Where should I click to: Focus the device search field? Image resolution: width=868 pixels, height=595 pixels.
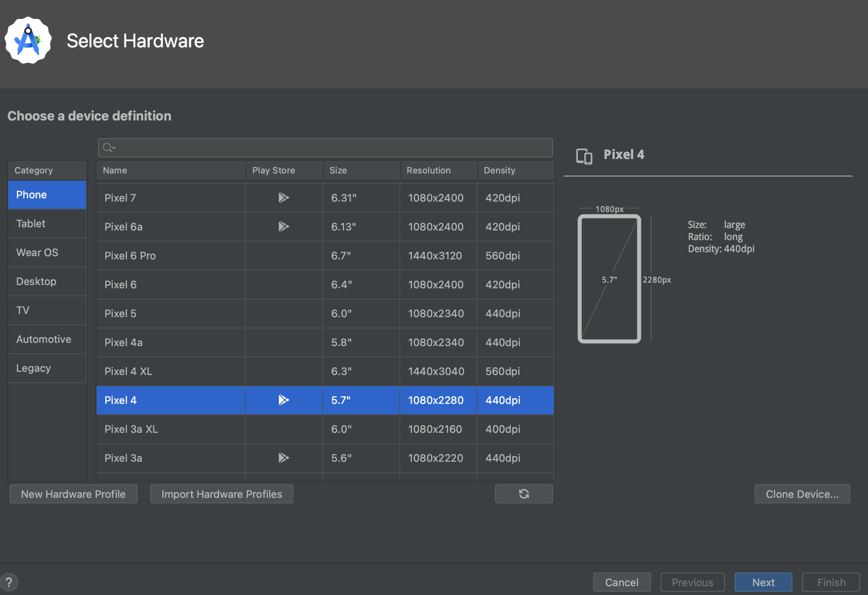click(x=331, y=148)
